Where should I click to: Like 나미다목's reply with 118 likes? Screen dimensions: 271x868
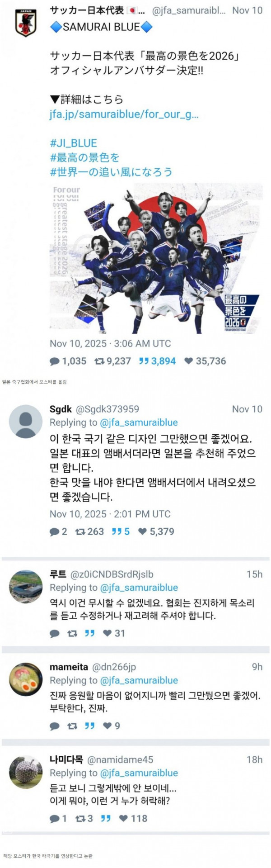(x=123, y=819)
